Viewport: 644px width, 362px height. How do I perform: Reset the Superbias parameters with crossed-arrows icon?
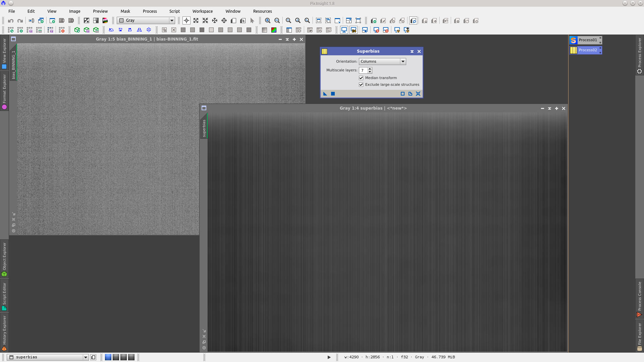click(418, 94)
